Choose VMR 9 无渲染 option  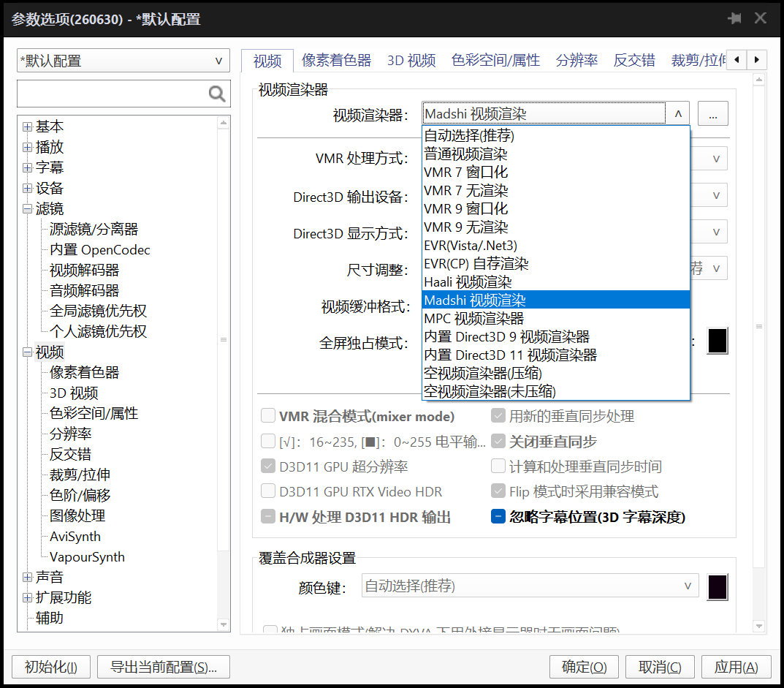pos(556,227)
